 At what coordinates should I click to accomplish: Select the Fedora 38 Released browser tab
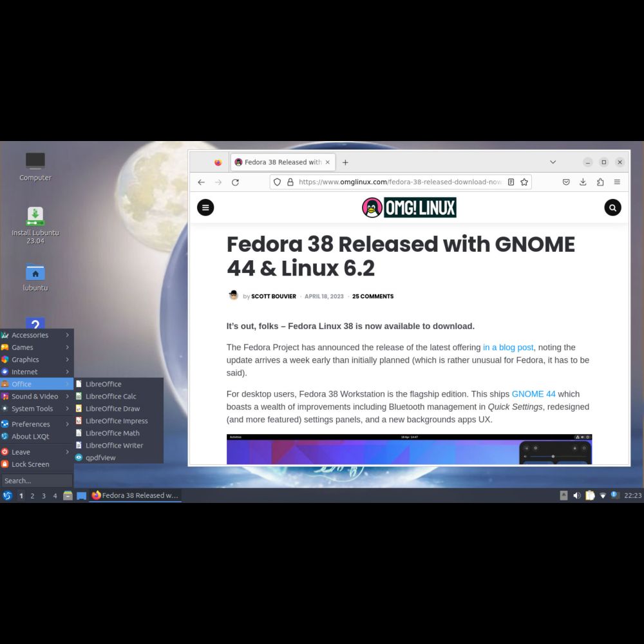(x=283, y=162)
